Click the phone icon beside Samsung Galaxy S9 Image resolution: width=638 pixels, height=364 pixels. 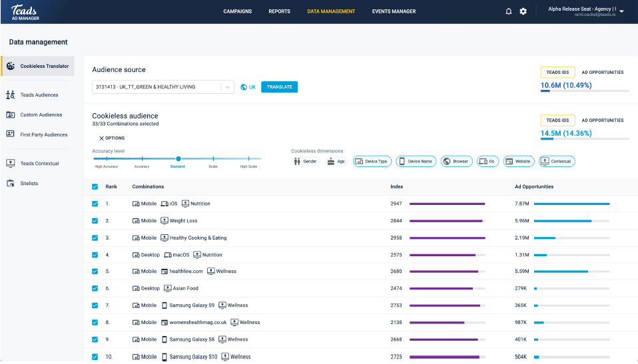coord(164,305)
